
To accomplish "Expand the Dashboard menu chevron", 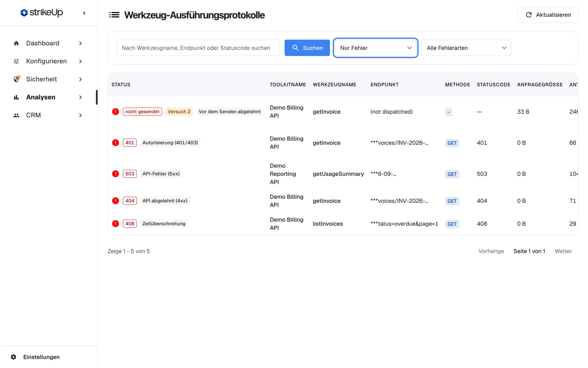I will (x=80, y=43).
